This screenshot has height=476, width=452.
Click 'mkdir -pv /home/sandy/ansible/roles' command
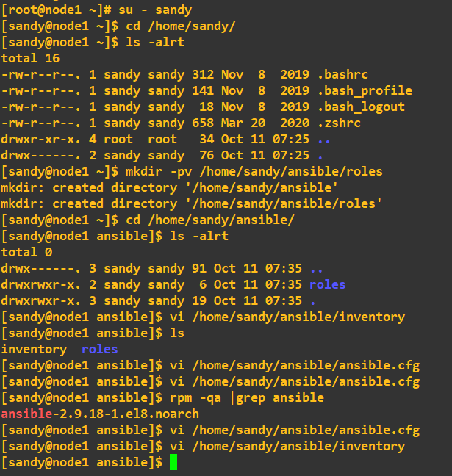point(254,171)
